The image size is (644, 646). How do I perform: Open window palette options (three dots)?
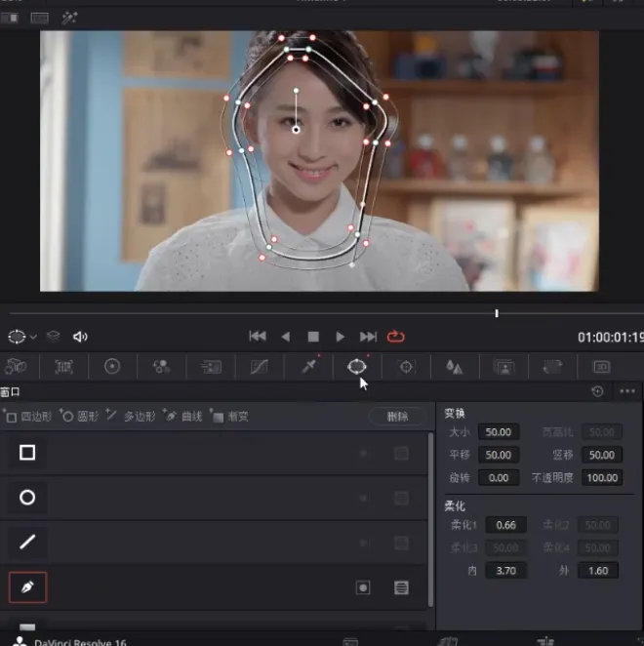[627, 391]
